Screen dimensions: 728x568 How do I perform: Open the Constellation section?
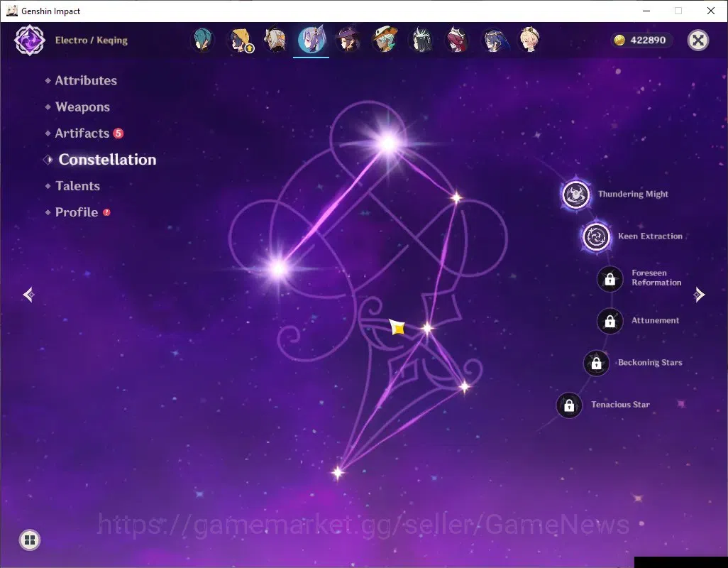[107, 159]
